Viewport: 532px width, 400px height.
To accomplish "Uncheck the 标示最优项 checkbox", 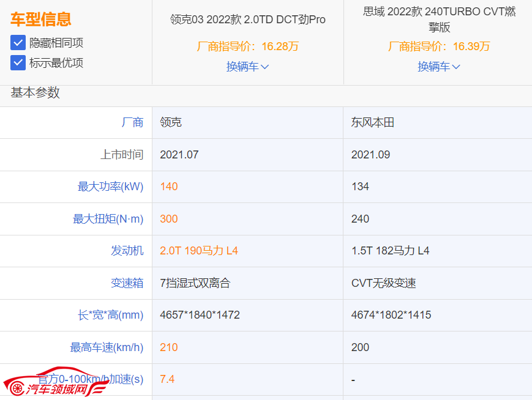I will click(x=18, y=63).
